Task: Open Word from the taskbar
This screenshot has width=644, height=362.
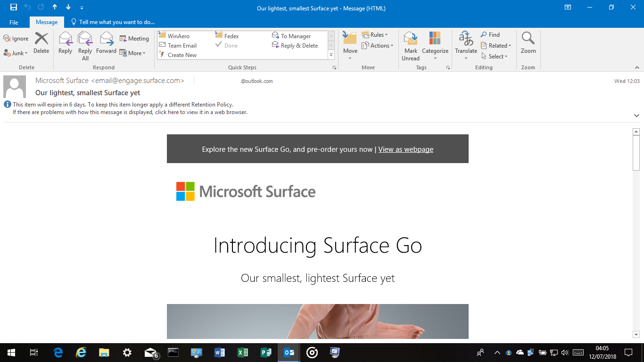Action: 220,353
